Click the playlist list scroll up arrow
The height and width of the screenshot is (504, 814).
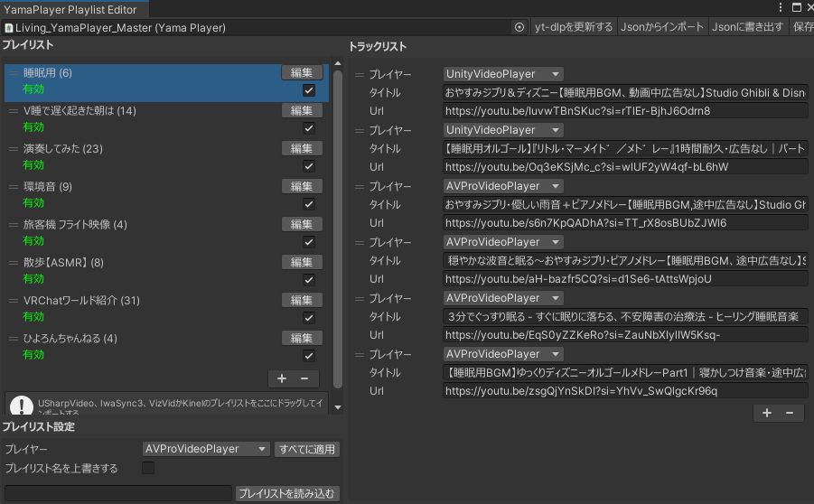click(338, 63)
